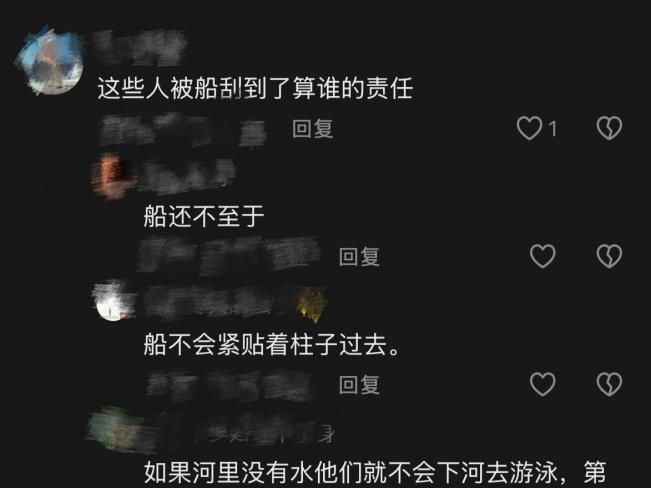This screenshot has height=488, width=651.
Task: Click 回复 under "船还不至于"
Action: [360, 256]
